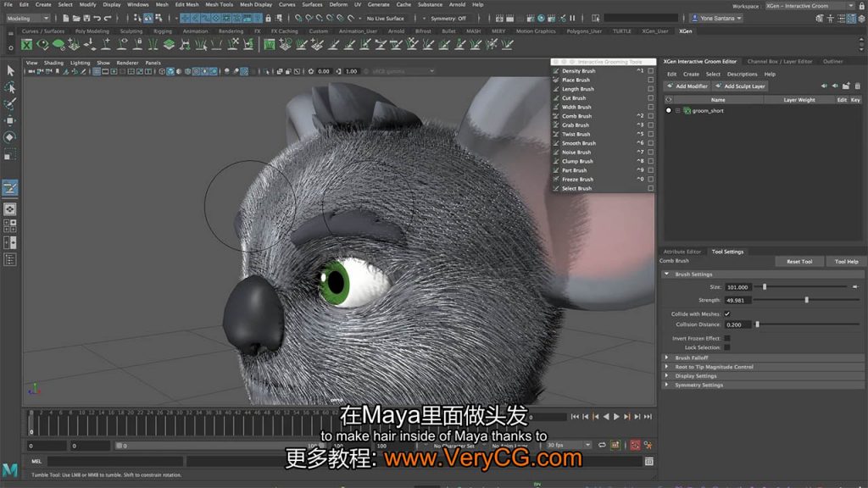Expand the Symmetry Settings section
Viewport: 868px width, 488px height.
[x=698, y=385]
